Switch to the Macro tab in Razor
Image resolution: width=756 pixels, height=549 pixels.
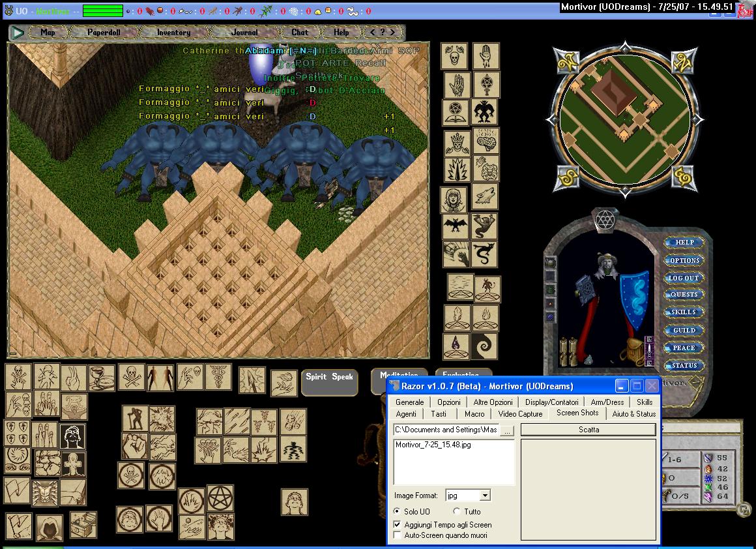pos(474,414)
